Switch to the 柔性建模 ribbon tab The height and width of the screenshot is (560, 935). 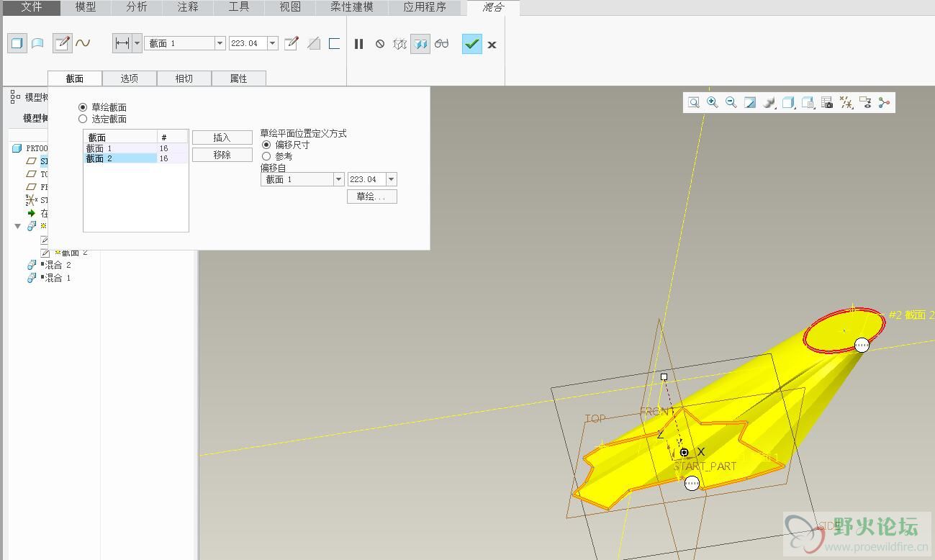click(352, 7)
